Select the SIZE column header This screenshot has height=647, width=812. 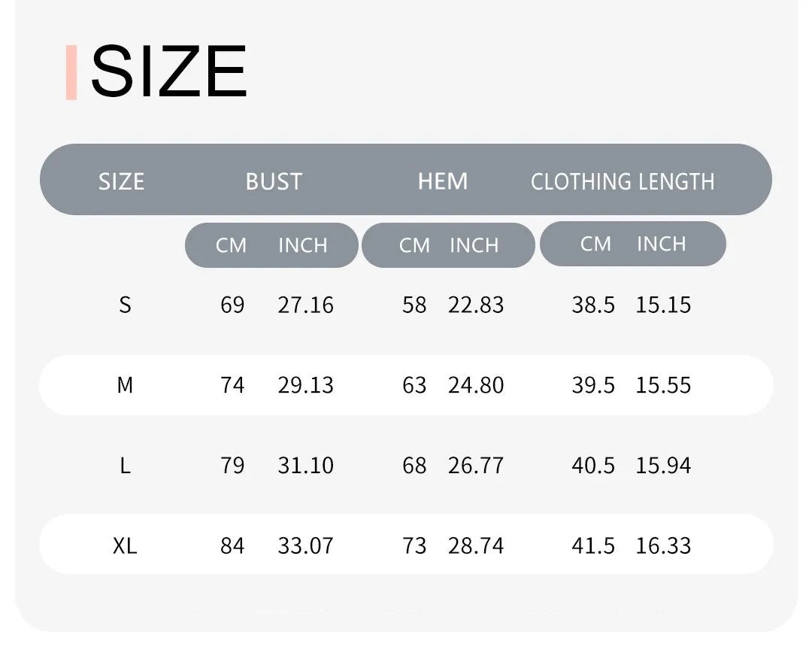point(121,181)
